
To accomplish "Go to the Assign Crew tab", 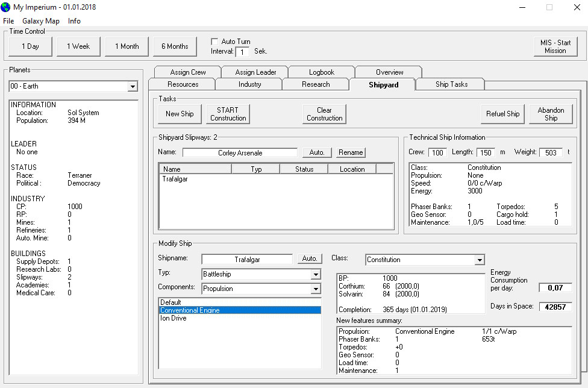I will 188,72.
